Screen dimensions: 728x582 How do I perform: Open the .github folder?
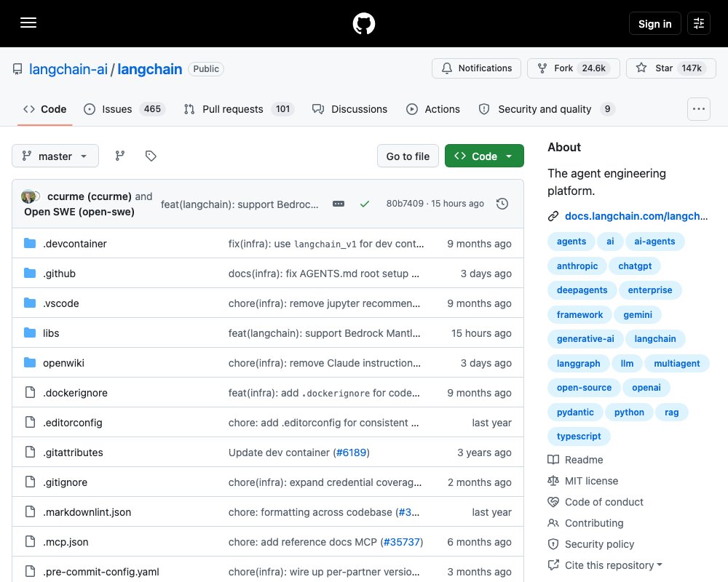(59, 274)
